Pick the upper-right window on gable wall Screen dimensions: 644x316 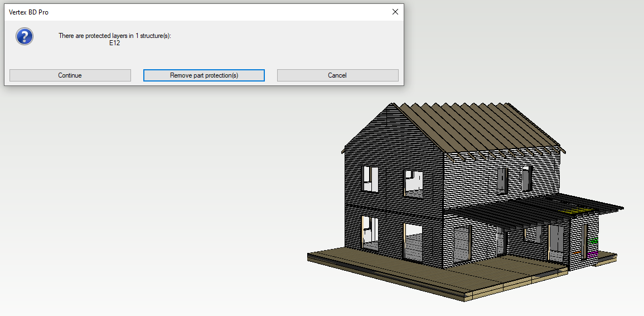pyautogui.click(x=413, y=183)
